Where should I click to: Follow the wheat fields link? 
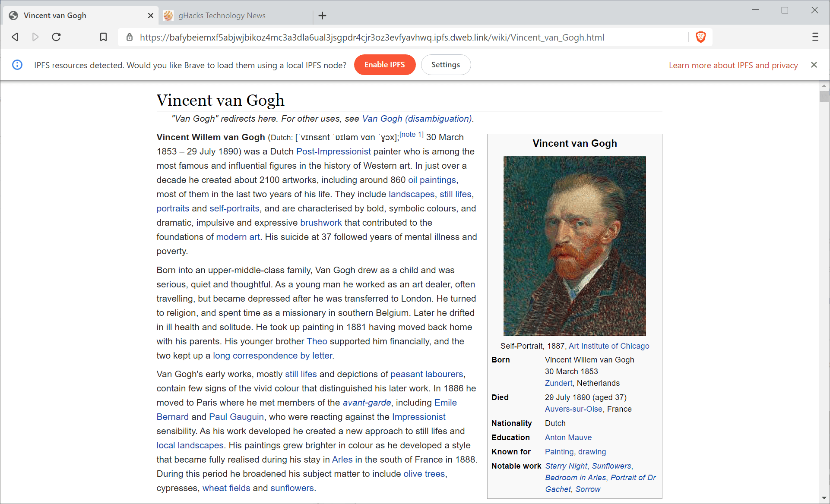click(x=226, y=488)
